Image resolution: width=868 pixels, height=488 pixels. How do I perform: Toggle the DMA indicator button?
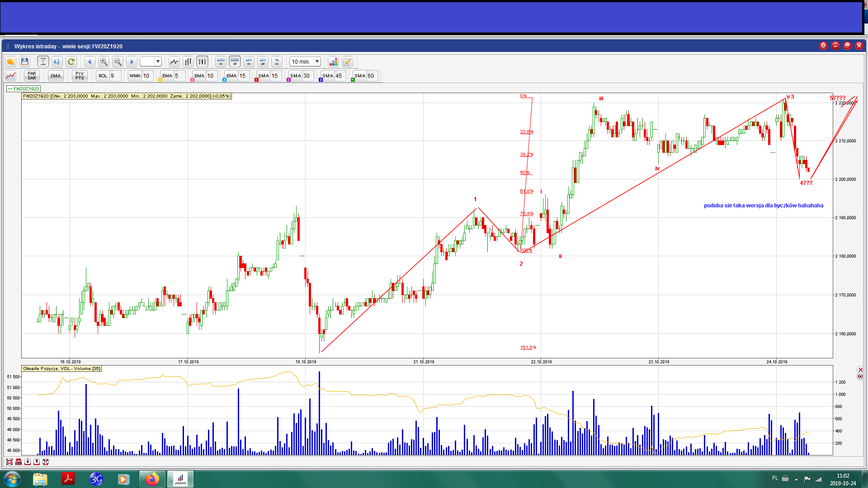[x=56, y=75]
